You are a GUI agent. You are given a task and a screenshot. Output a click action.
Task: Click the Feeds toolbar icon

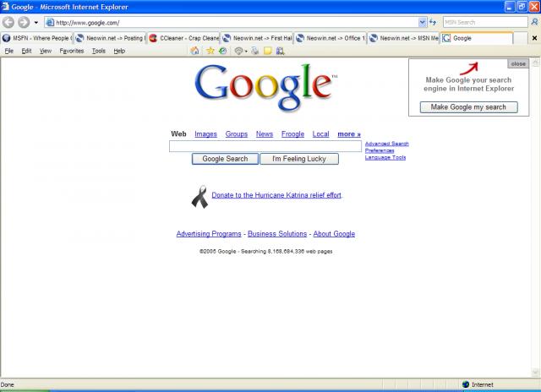[238, 51]
